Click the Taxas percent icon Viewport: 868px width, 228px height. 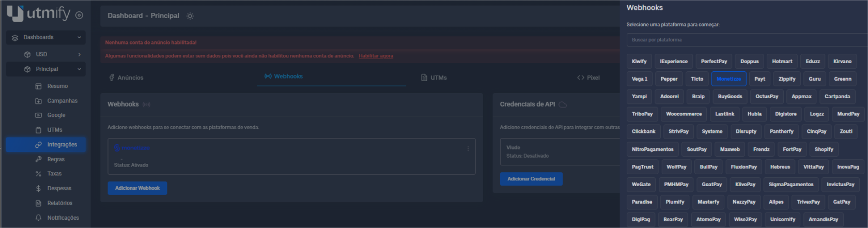click(x=38, y=174)
